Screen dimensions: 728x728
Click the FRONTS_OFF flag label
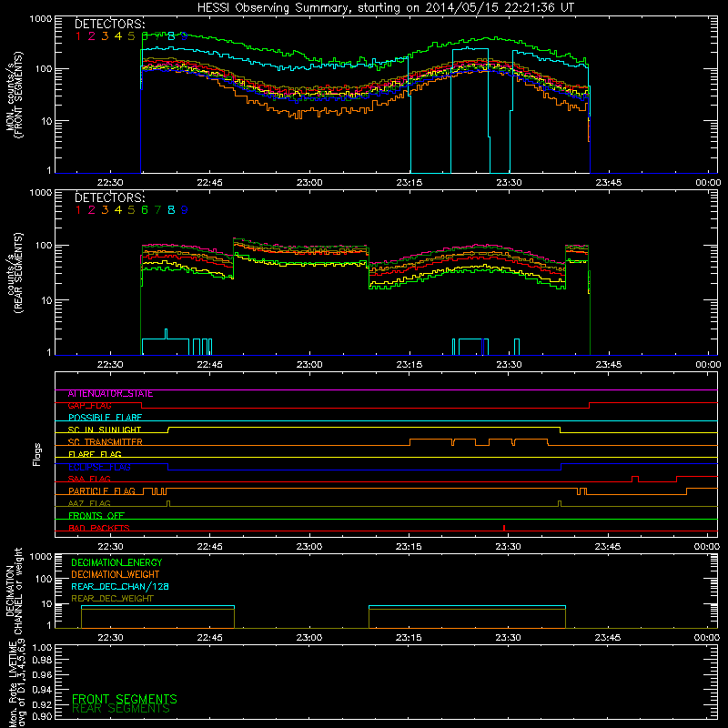96,516
